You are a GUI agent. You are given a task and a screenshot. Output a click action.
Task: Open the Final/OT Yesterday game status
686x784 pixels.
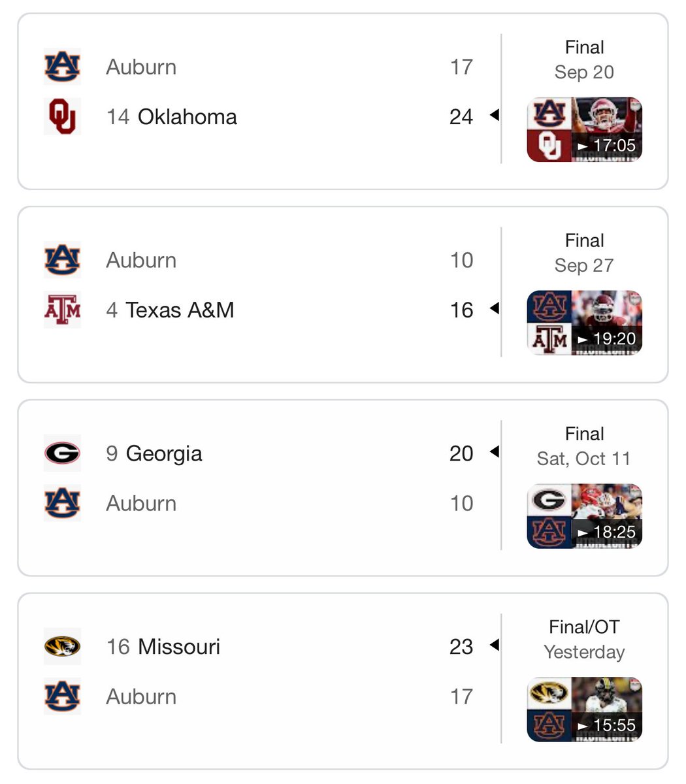click(584, 640)
